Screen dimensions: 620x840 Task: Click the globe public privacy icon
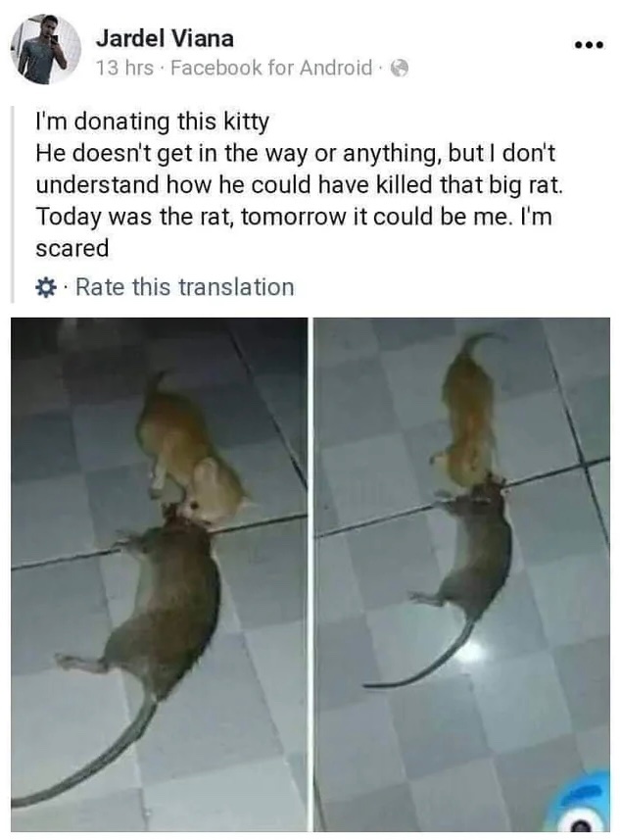[x=400, y=69]
